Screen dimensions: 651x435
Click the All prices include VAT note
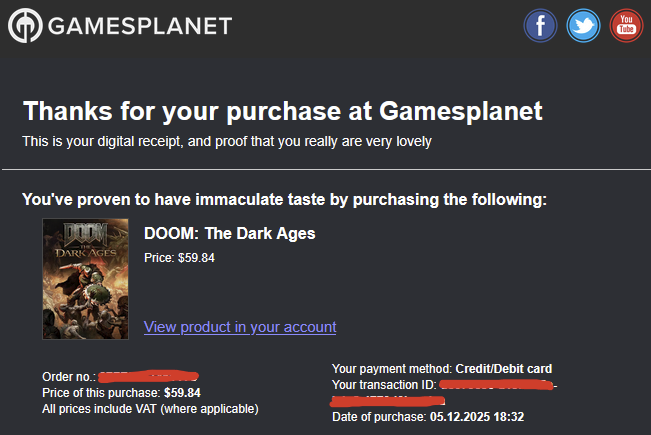[x=150, y=408]
